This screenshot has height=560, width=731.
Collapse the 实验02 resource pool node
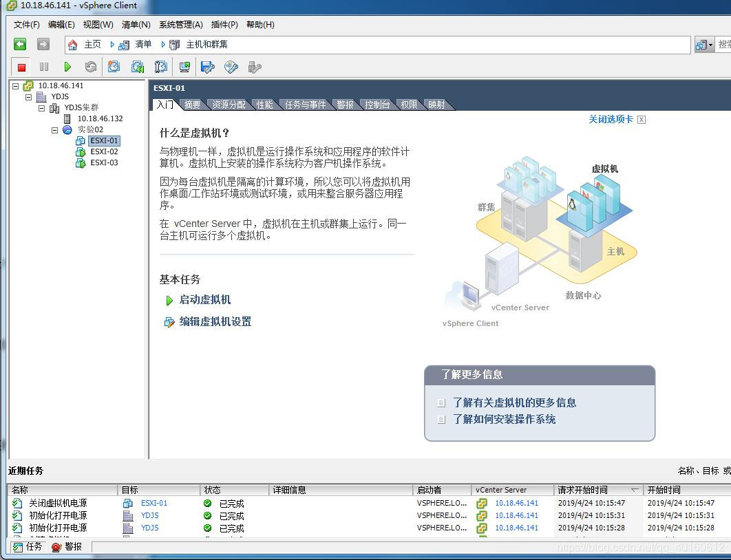click(x=54, y=130)
